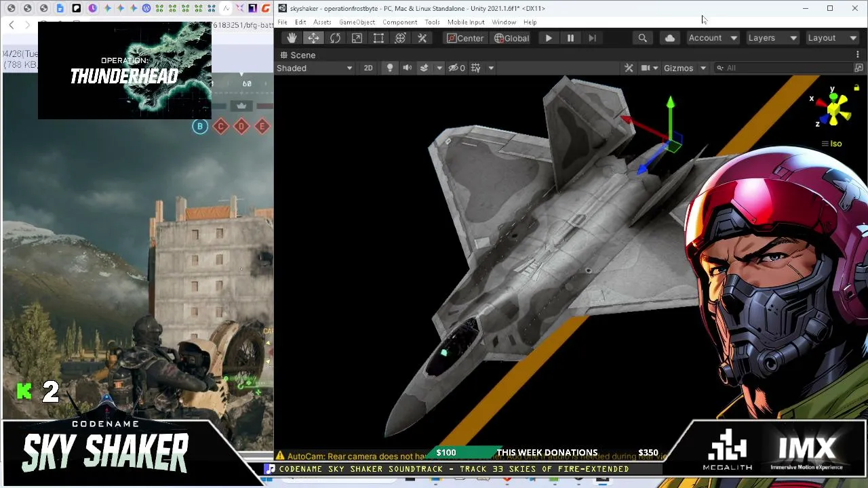Open the Layout dropdown
Screen dimensions: 868x488
832,38
